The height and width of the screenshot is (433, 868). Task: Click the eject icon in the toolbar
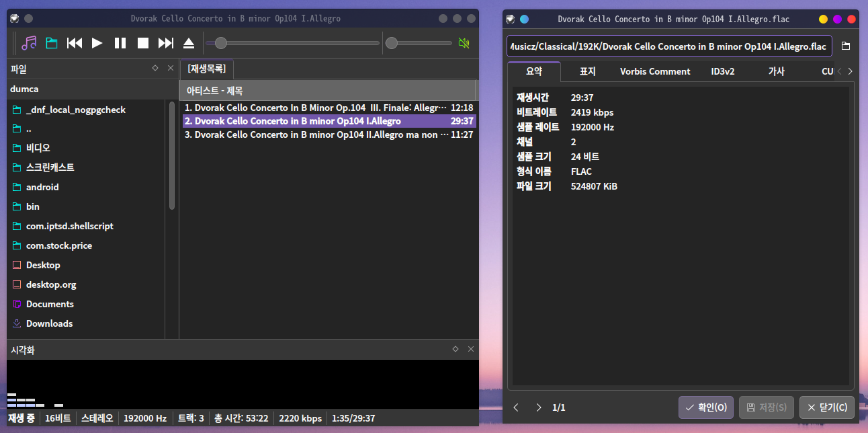[189, 44]
